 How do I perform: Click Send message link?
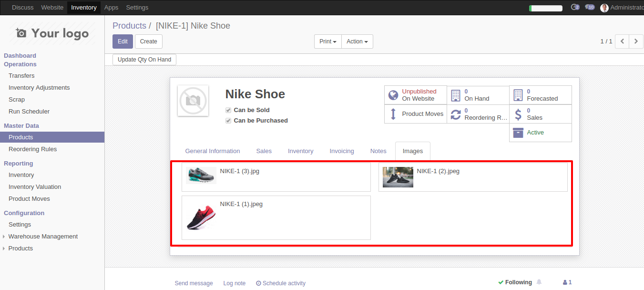tap(194, 283)
